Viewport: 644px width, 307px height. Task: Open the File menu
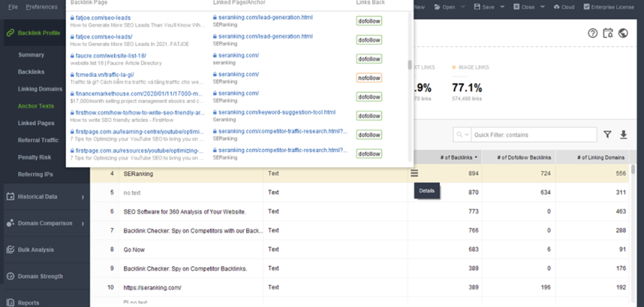(x=13, y=7)
